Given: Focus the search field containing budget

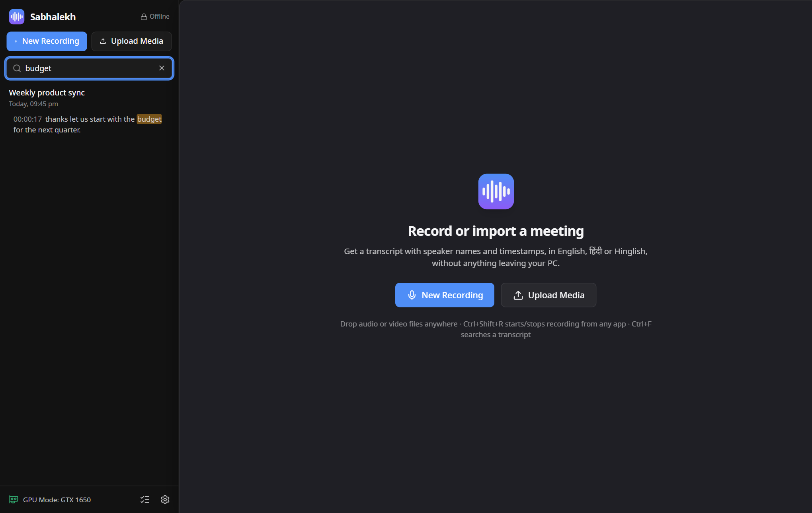Looking at the screenshot, I should tap(89, 68).
